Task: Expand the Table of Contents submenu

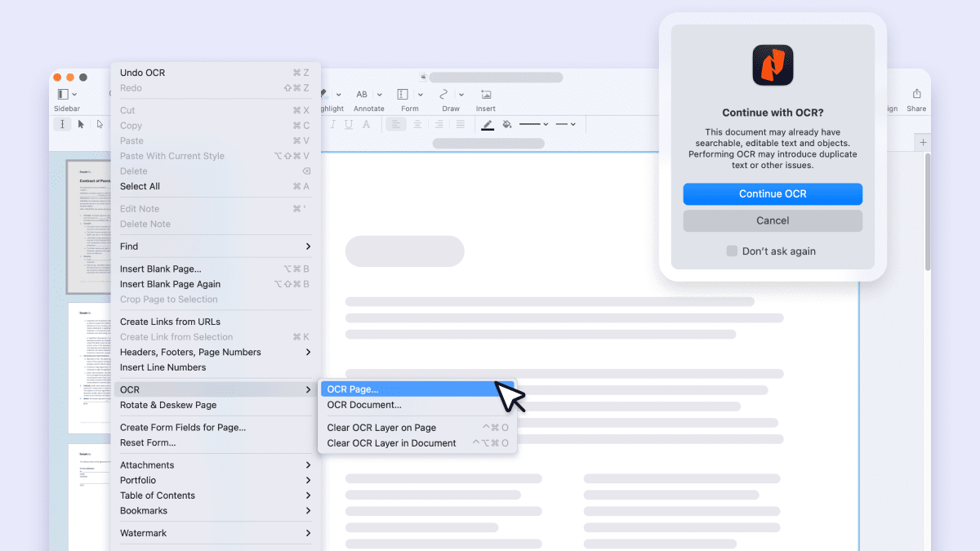Action: pyautogui.click(x=308, y=495)
